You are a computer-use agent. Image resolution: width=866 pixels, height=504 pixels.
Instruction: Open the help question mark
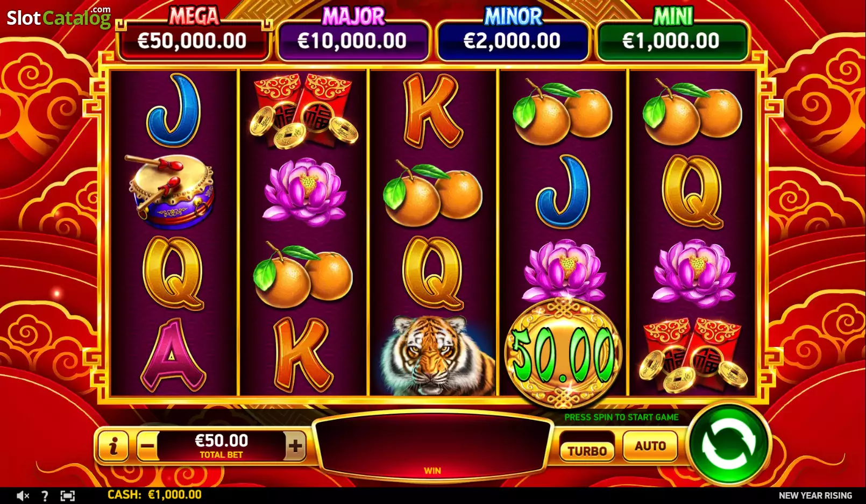click(x=45, y=495)
